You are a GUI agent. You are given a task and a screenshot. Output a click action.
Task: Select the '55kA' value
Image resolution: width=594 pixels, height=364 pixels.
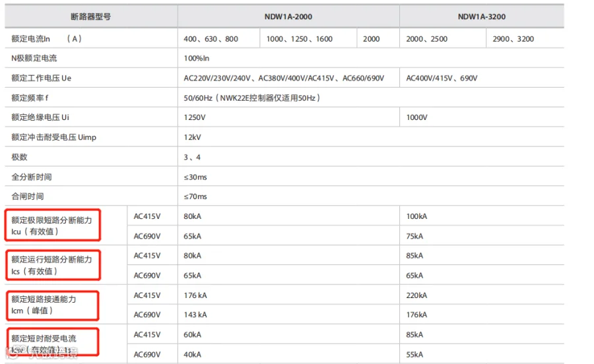click(415, 355)
